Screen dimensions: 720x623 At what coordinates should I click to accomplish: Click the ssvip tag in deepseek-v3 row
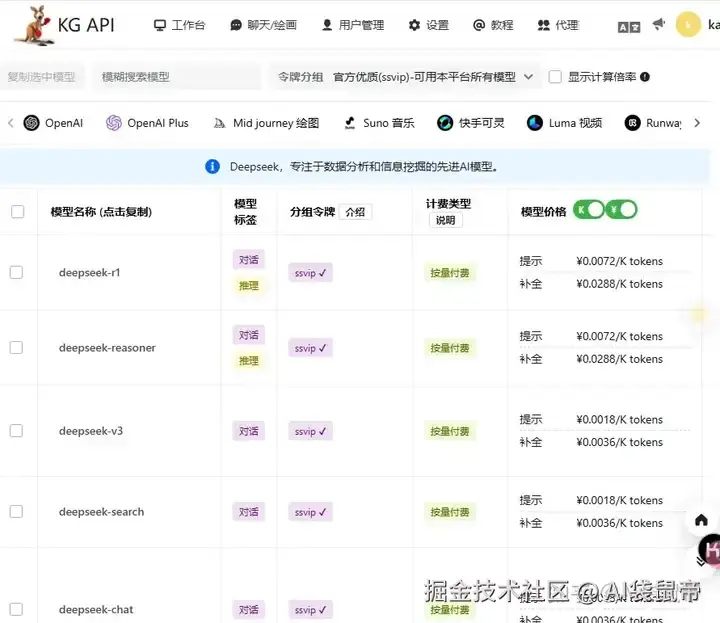coord(310,431)
